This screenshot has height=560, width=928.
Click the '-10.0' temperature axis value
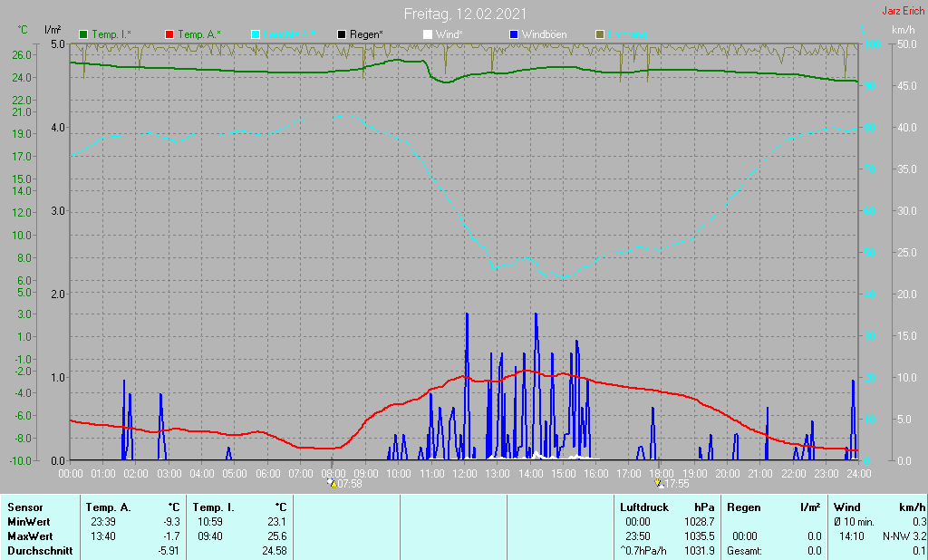point(20,460)
